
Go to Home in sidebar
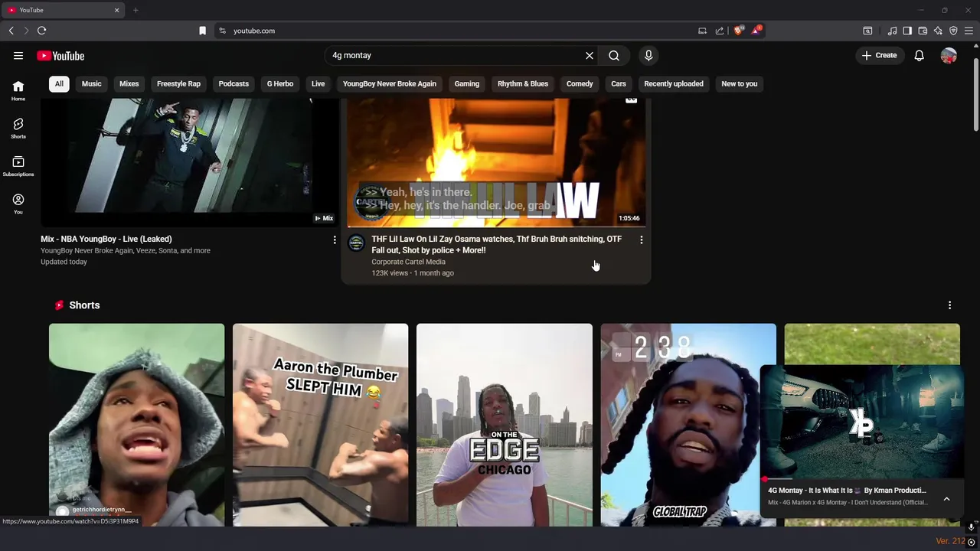tap(18, 90)
